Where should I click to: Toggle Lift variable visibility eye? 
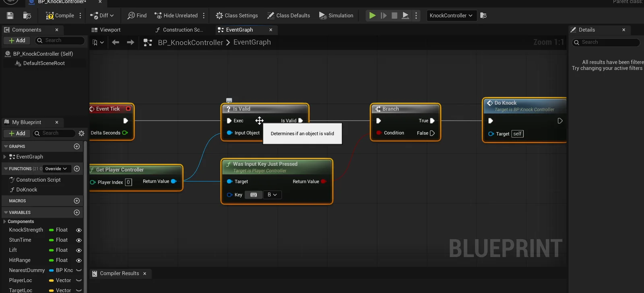point(79,250)
